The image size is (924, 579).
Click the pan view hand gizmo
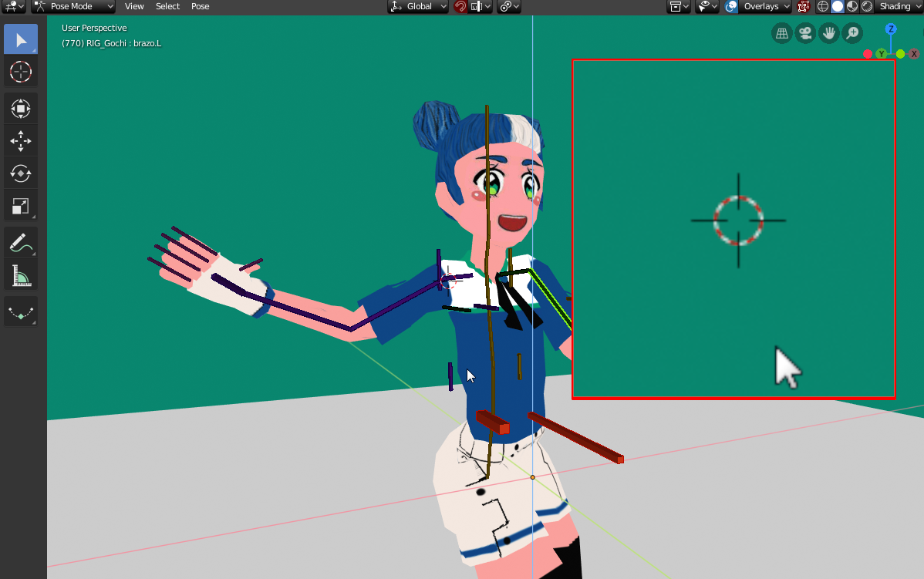click(x=829, y=34)
